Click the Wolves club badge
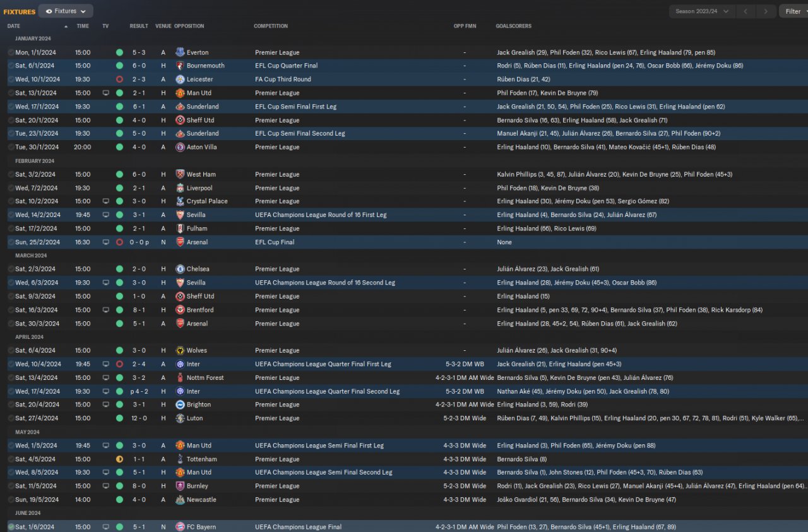Viewport: 808px width, 532px height. coord(180,350)
